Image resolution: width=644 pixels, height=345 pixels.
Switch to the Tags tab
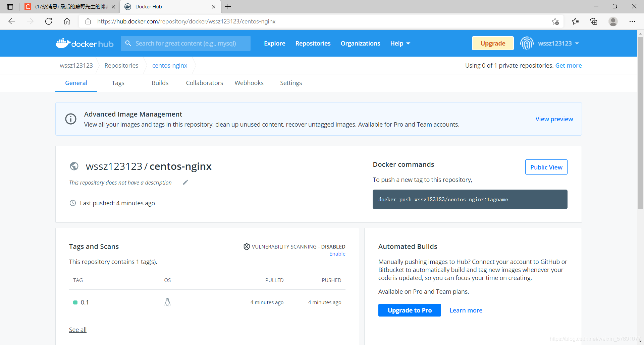click(118, 83)
